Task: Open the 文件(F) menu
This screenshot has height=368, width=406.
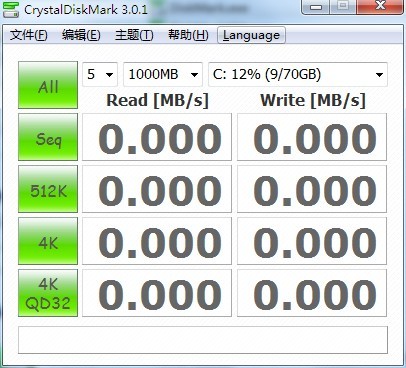Action: click(x=29, y=35)
